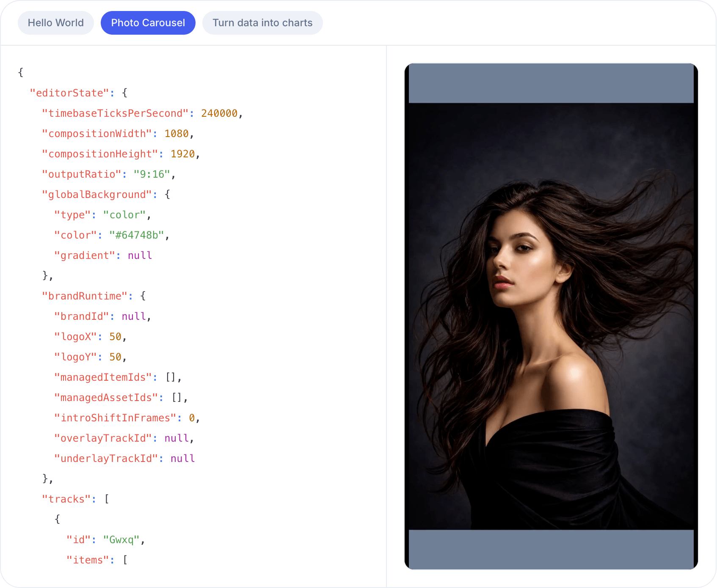Screen dimensions: 717x588
Task: Switch to the Hello World tab
Action: (55, 22)
